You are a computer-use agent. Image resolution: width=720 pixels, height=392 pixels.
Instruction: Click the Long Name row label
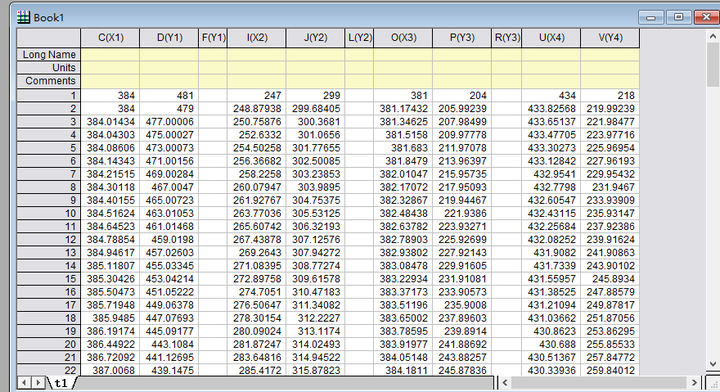[x=49, y=55]
